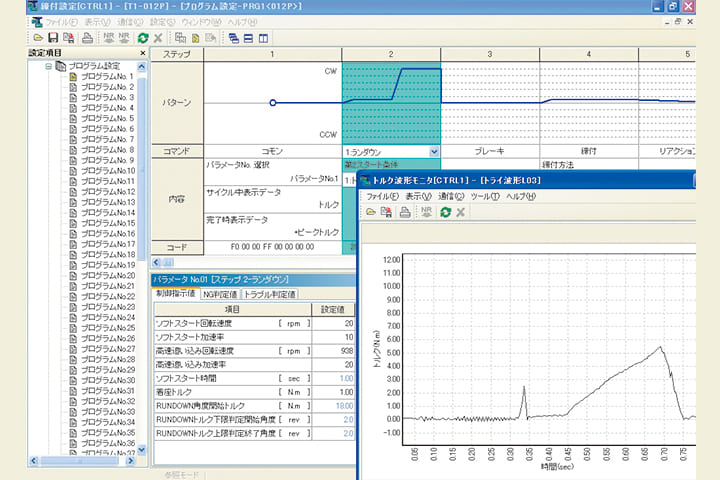Click Print icon in torque waveform monitor toolbar
The height and width of the screenshot is (480, 720).
point(404,212)
